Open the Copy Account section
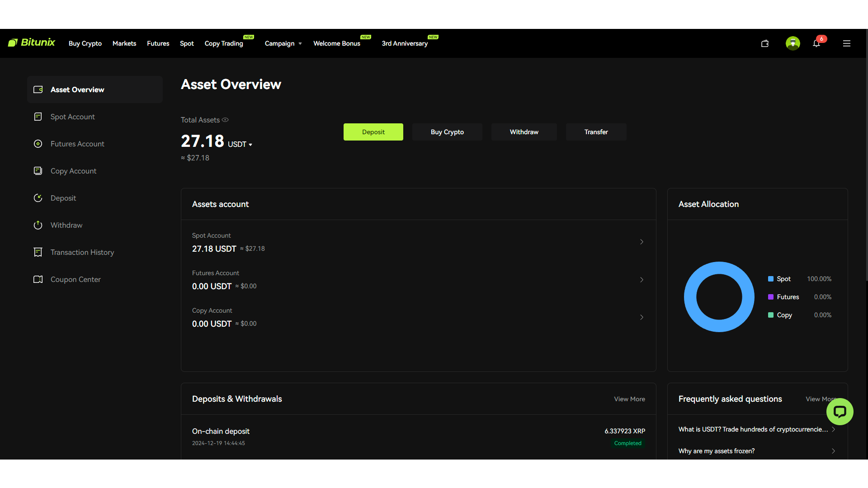 (x=73, y=171)
